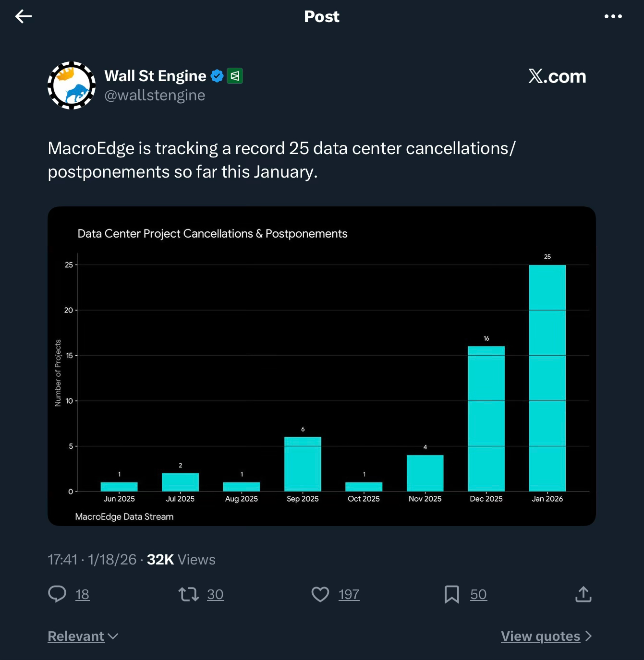The image size is (644, 660).
Task: Like the post with heart icon
Action: pos(320,594)
